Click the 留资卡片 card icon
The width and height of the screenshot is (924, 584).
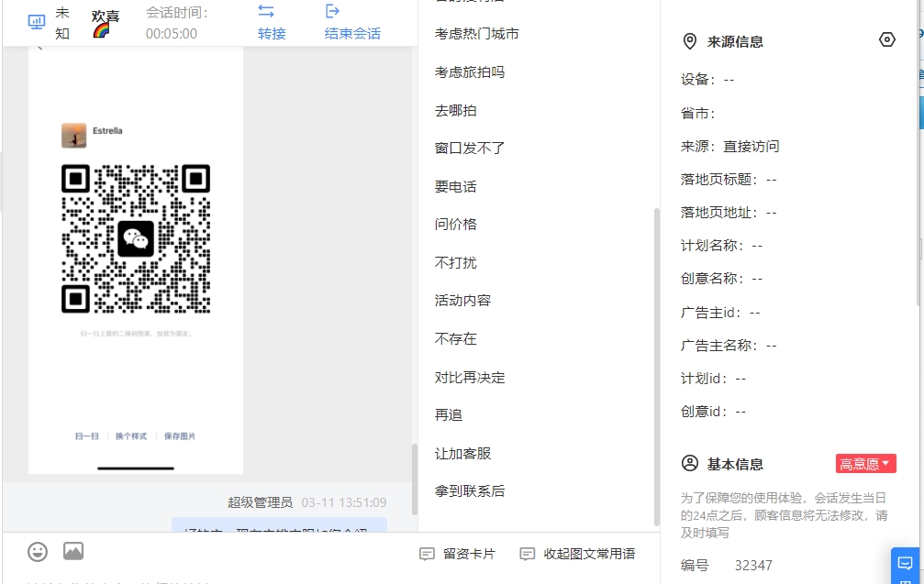click(x=427, y=554)
